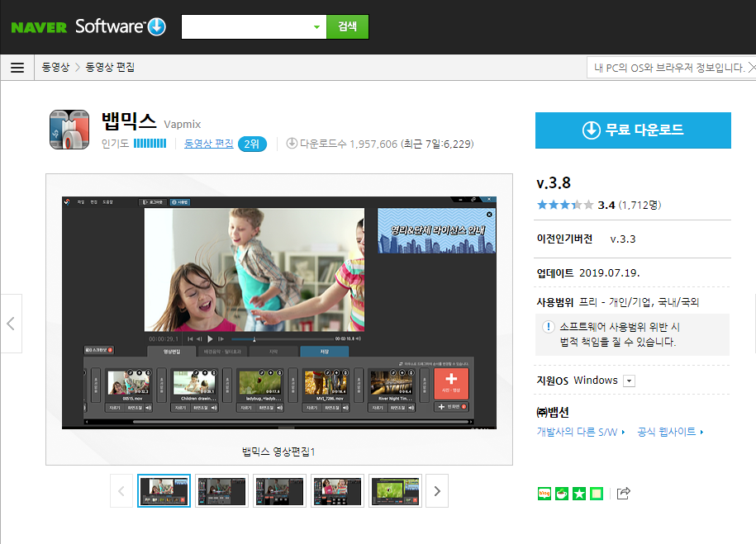Click thumbnail strip previous arrow
The width and height of the screenshot is (756, 544).
[x=121, y=491]
